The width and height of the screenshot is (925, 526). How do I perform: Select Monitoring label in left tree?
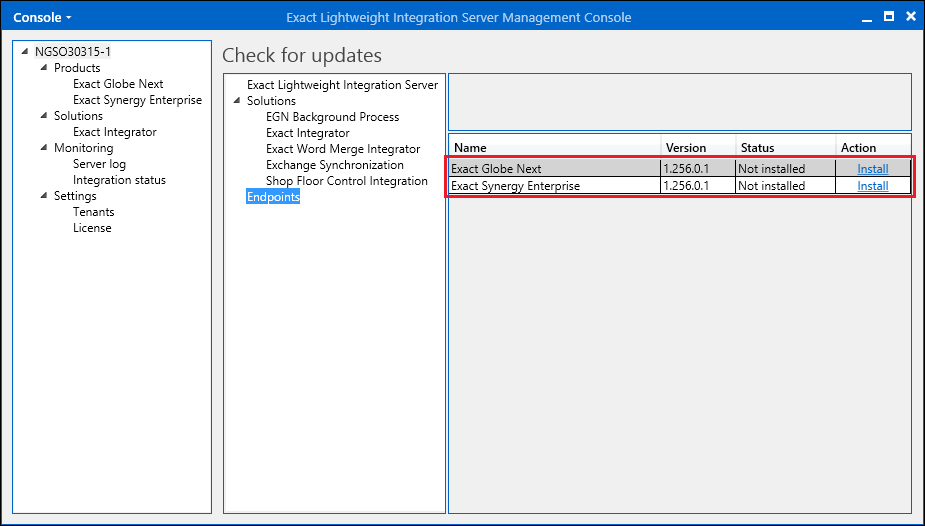[83, 147]
